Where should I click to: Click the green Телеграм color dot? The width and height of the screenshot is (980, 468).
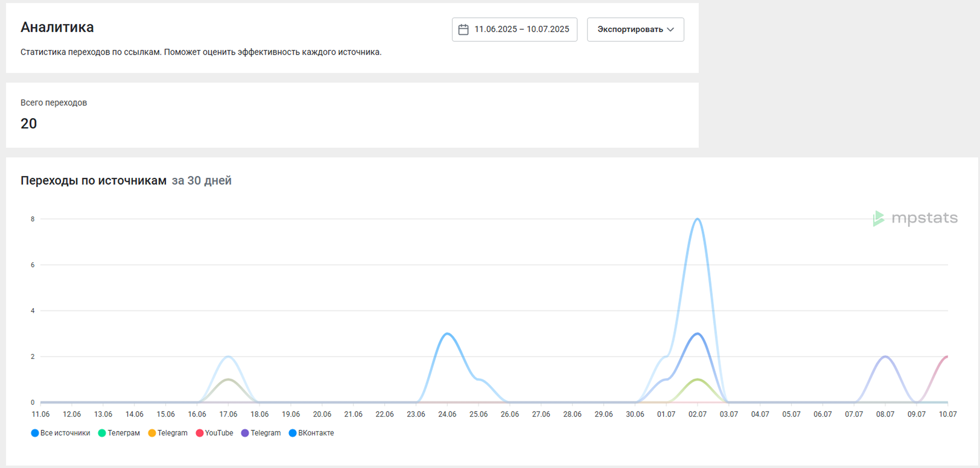pos(102,433)
